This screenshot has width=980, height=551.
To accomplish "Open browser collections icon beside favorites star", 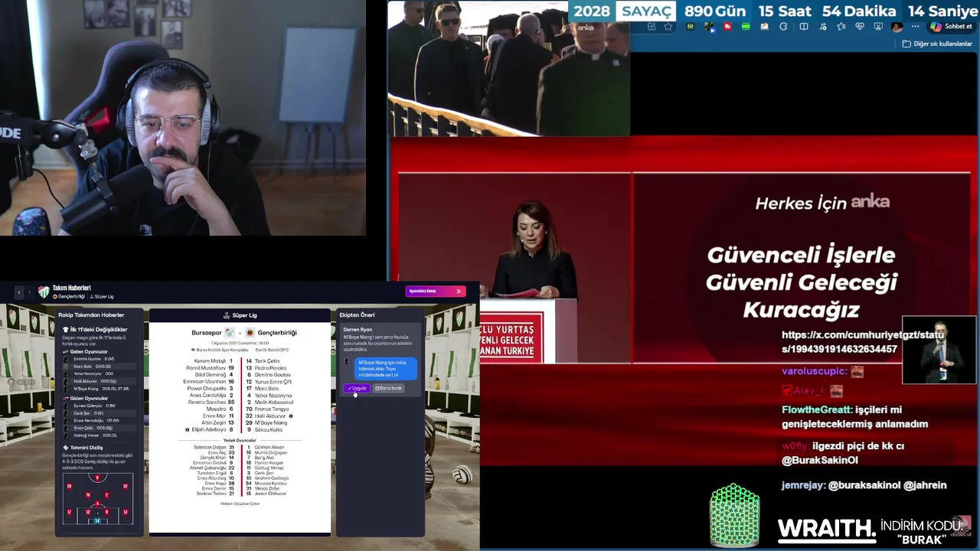I will click(652, 27).
